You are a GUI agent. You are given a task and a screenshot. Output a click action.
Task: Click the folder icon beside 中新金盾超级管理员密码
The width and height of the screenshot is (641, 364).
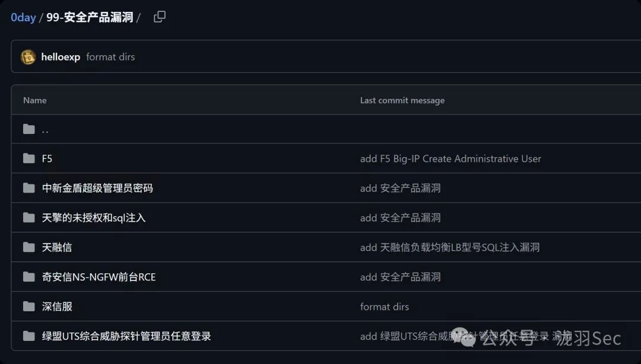[28, 188]
